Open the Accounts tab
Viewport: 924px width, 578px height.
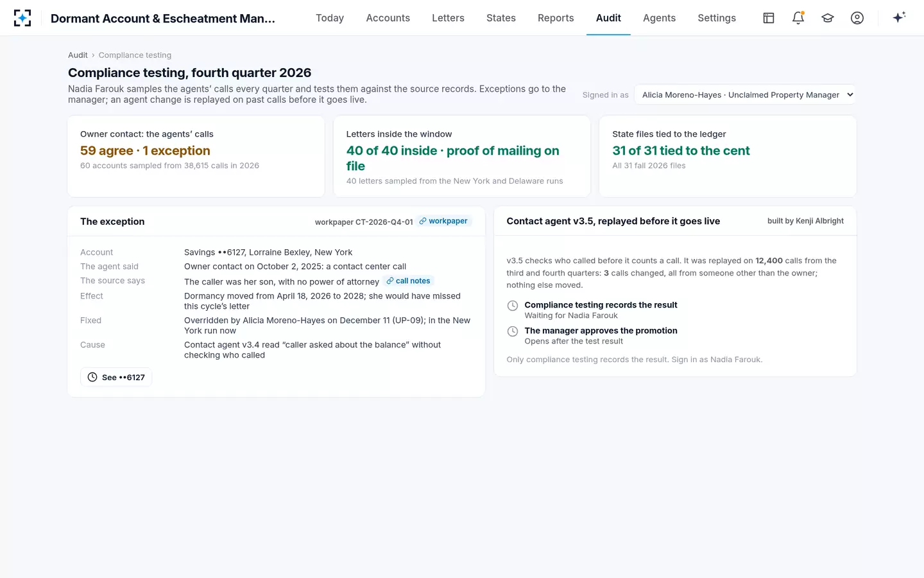click(388, 18)
